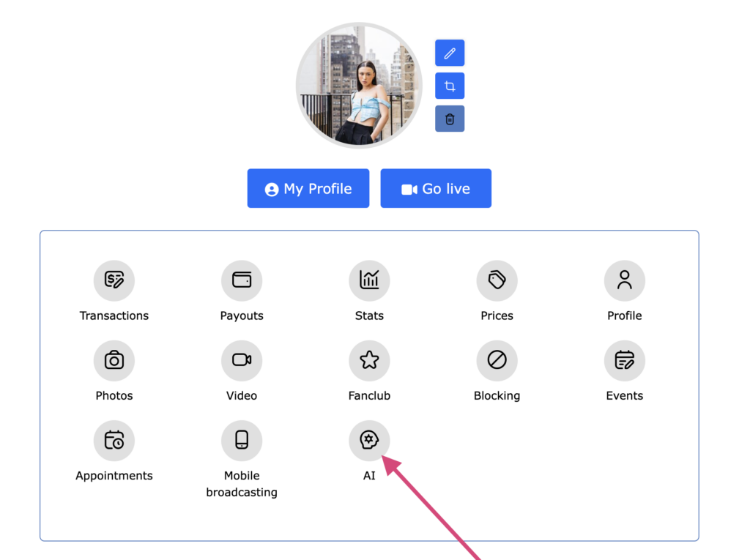Open the Blocking icon
750x560 pixels.
tap(497, 360)
